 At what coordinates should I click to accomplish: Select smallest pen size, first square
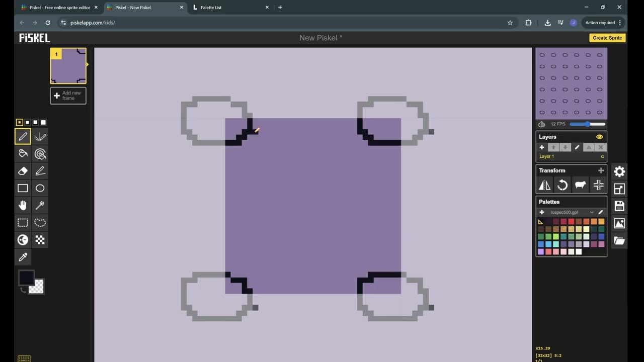(19, 122)
